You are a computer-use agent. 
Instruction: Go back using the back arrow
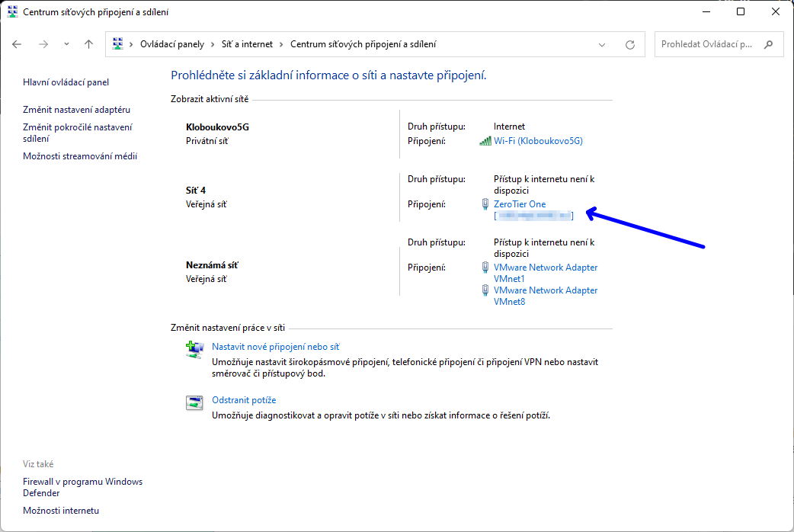click(17, 44)
